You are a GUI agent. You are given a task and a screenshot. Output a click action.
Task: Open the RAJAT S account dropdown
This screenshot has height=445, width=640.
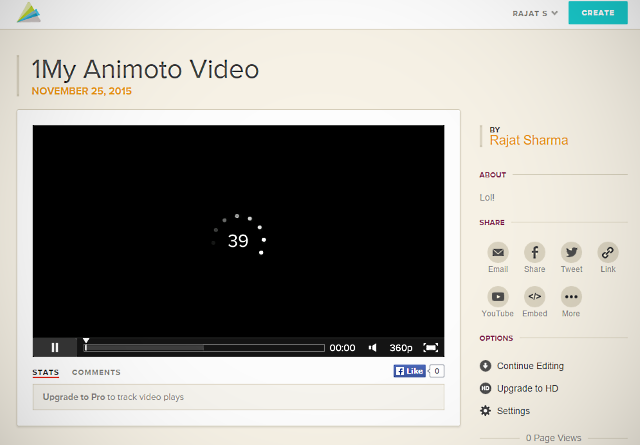(x=535, y=13)
